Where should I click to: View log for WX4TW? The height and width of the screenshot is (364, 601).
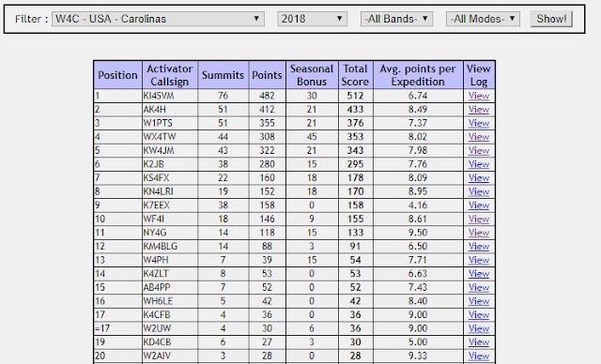click(479, 137)
